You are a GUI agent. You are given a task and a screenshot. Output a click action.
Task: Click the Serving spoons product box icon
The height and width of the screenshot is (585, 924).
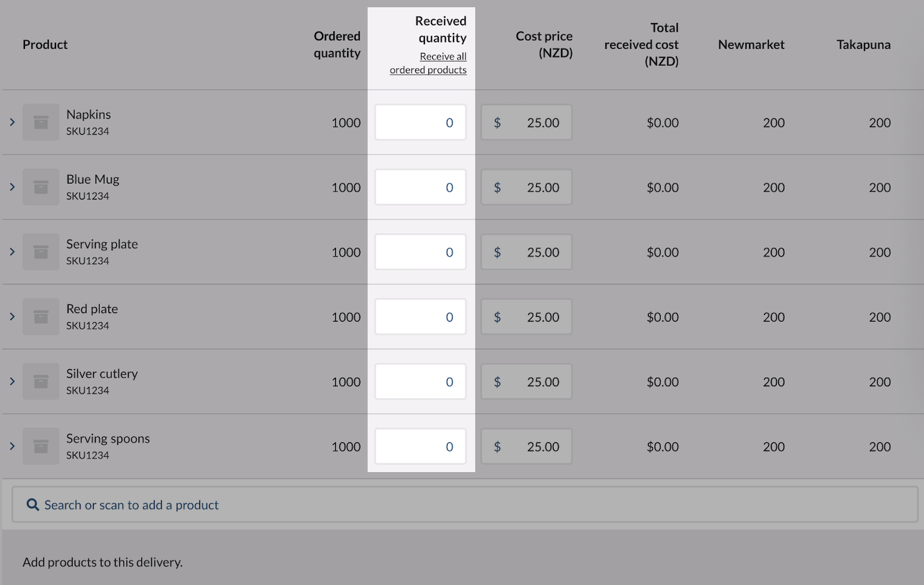41,446
